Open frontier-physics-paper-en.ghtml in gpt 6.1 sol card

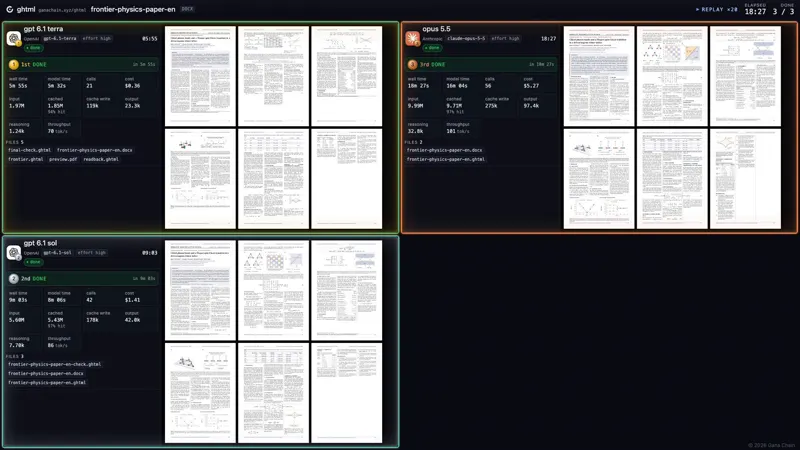click(47, 383)
